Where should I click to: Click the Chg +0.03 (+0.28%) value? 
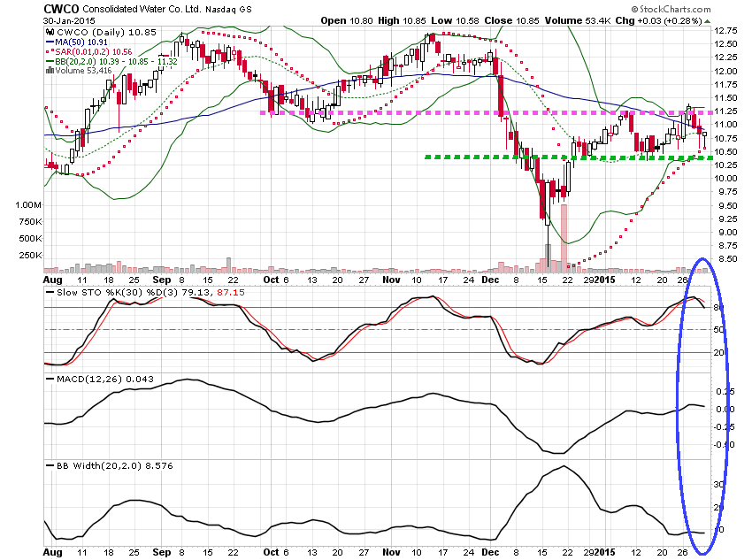click(x=659, y=20)
